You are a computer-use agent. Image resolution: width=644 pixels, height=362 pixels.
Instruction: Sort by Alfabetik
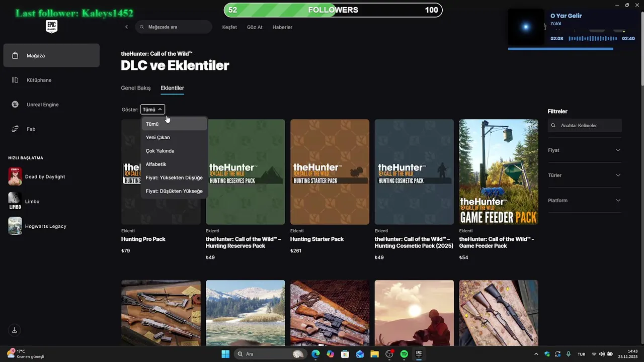174,164
